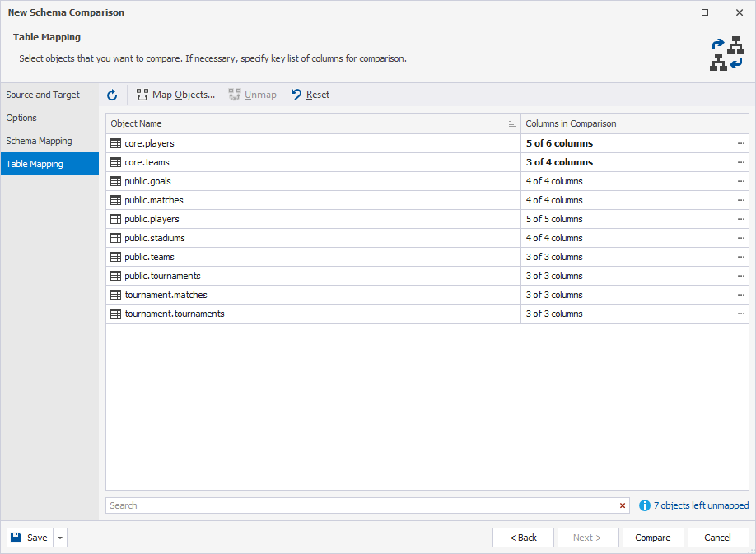Expand the Save button dropdown arrow

point(60,538)
